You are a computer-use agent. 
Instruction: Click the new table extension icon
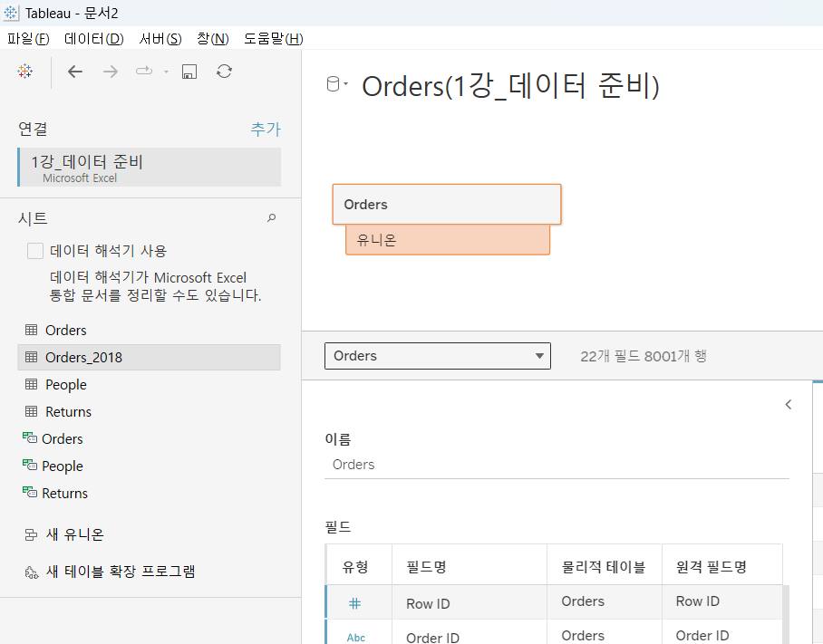coord(32,572)
